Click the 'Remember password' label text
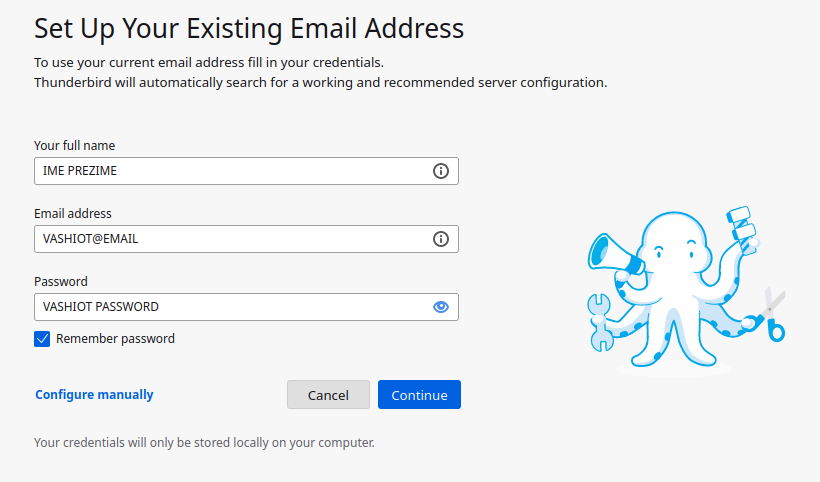 (x=115, y=339)
